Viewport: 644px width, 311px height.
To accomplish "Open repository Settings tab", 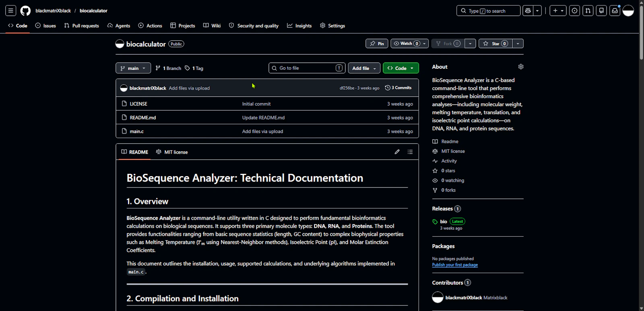I will (x=332, y=25).
